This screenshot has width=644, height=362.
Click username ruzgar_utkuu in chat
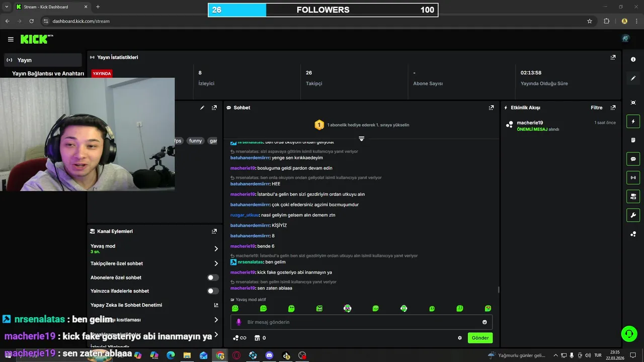click(x=245, y=215)
